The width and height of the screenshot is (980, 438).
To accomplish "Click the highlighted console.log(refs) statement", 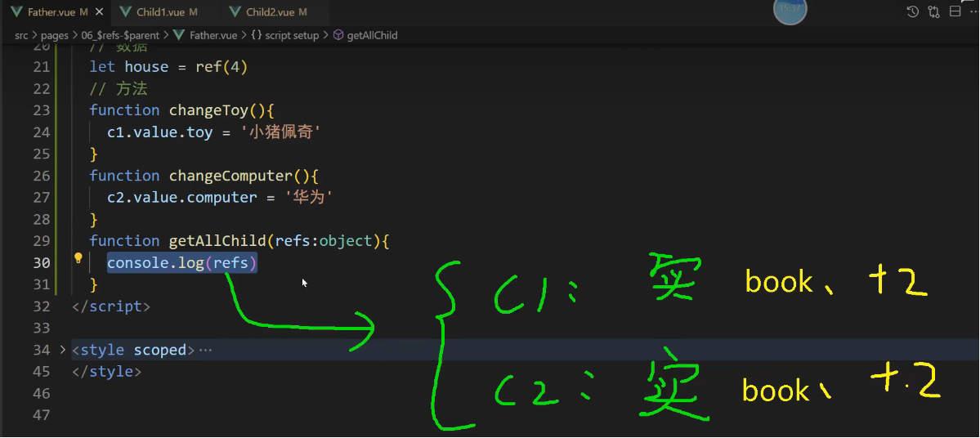I will click(x=182, y=263).
